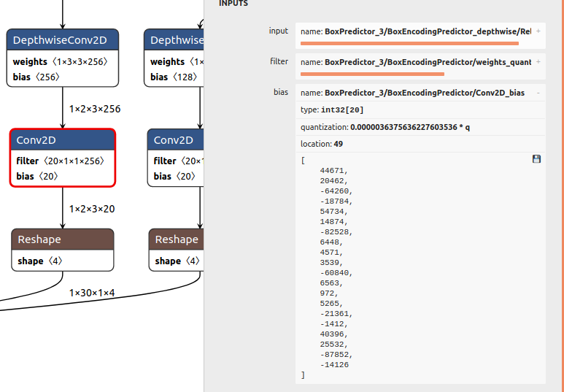Select the highlighted Conv2D node header
Image resolution: width=564 pixels, height=392 pixels.
click(63, 140)
